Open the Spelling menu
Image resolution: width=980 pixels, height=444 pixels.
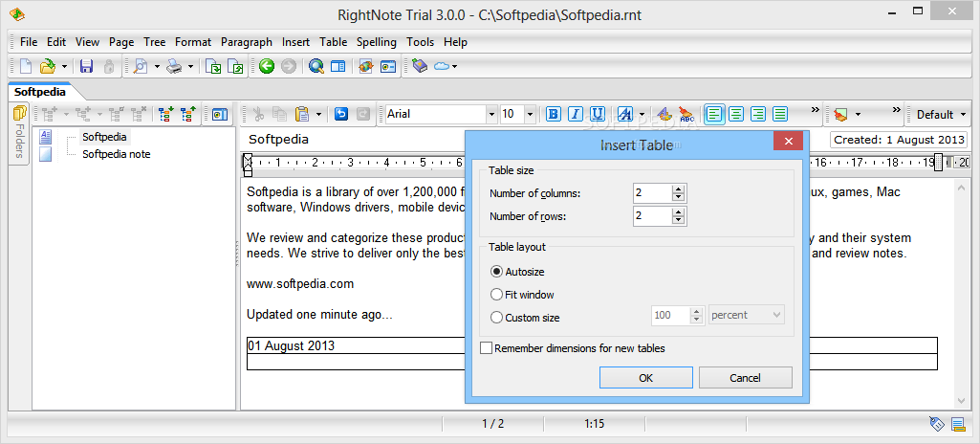coord(377,42)
